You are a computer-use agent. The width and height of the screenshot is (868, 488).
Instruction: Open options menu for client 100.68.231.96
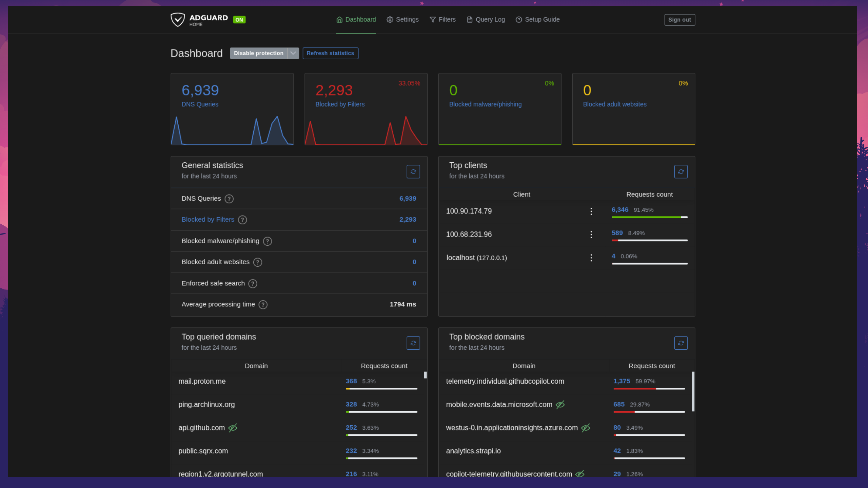pos(591,235)
